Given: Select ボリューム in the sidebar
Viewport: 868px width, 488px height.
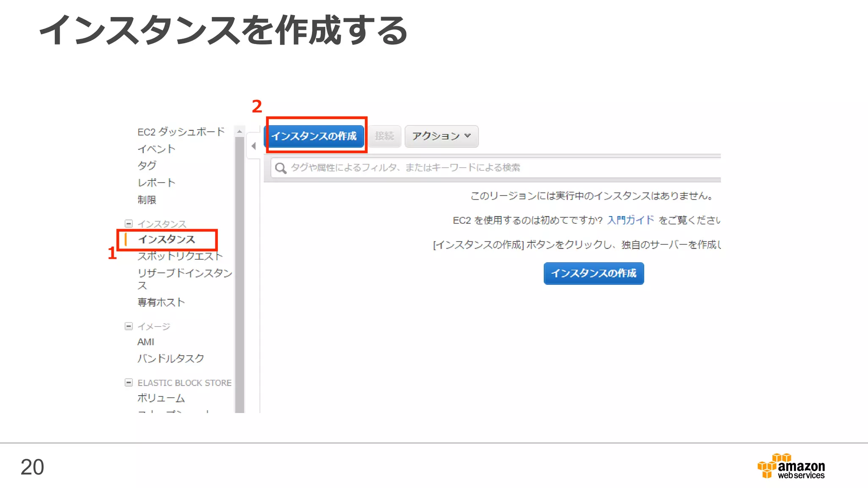Looking at the screenshot, I should (x=161, y=398).
